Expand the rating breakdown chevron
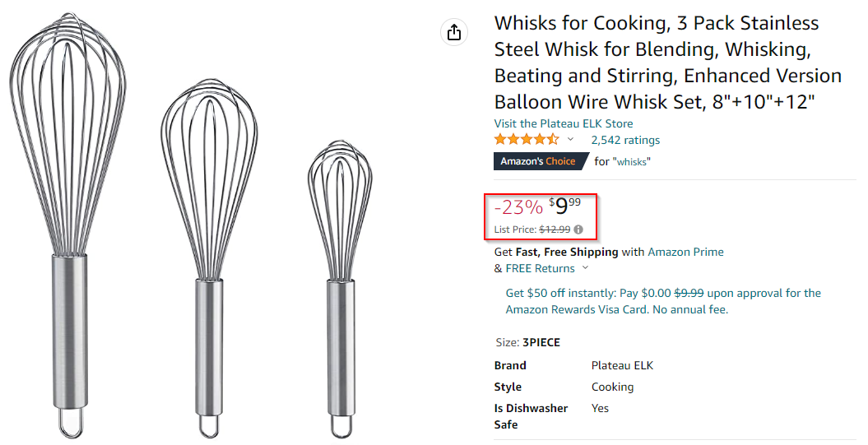The width and height of the screenshot is (868, 445). [570, 140]
